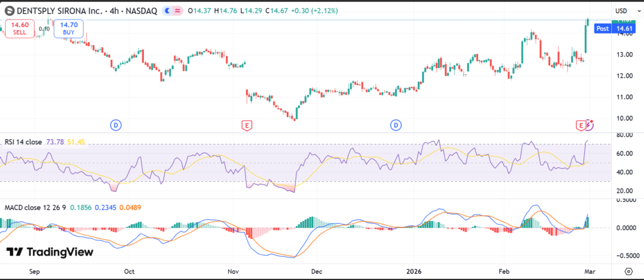
Task: Click the post-market session moon icon
Action: pos(169,11)
